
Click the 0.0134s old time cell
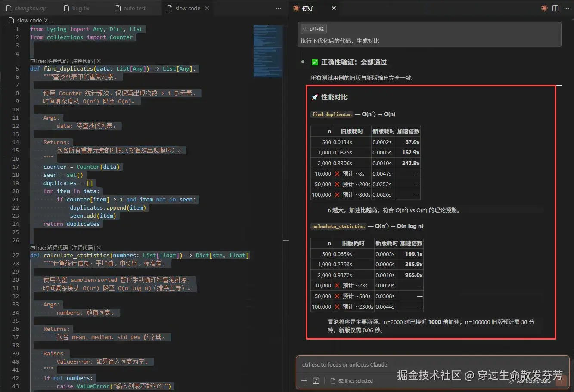pos(352,142)
